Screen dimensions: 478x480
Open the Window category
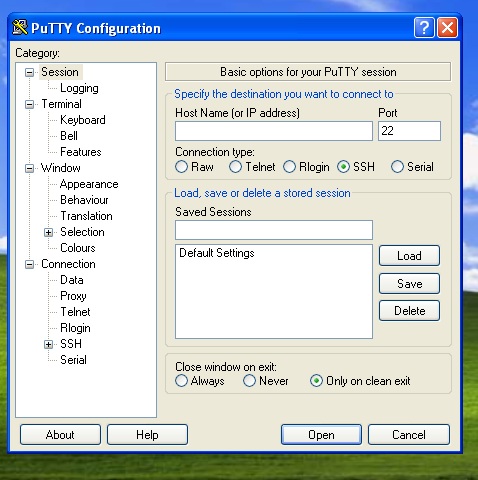61,168
